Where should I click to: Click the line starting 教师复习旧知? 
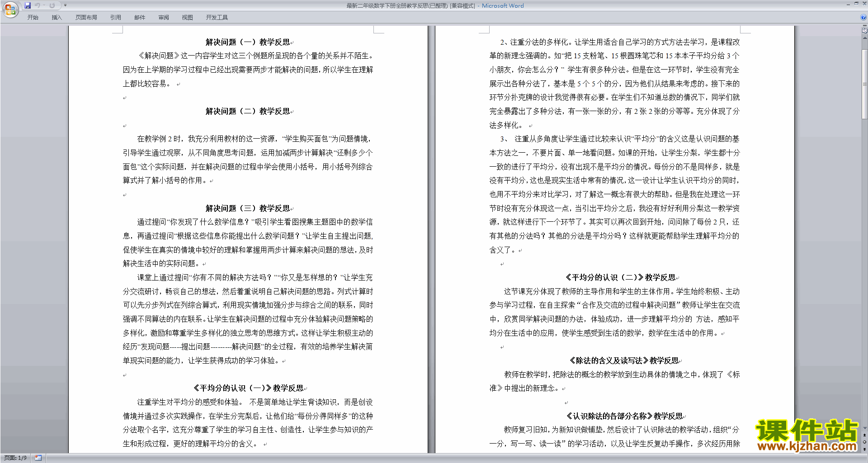[x=622, y=430]
